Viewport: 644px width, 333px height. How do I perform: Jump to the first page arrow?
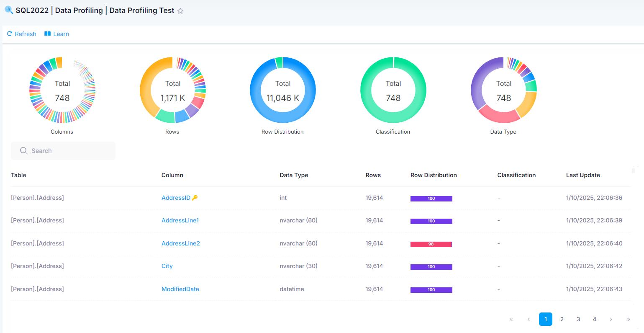pos(511,319)
